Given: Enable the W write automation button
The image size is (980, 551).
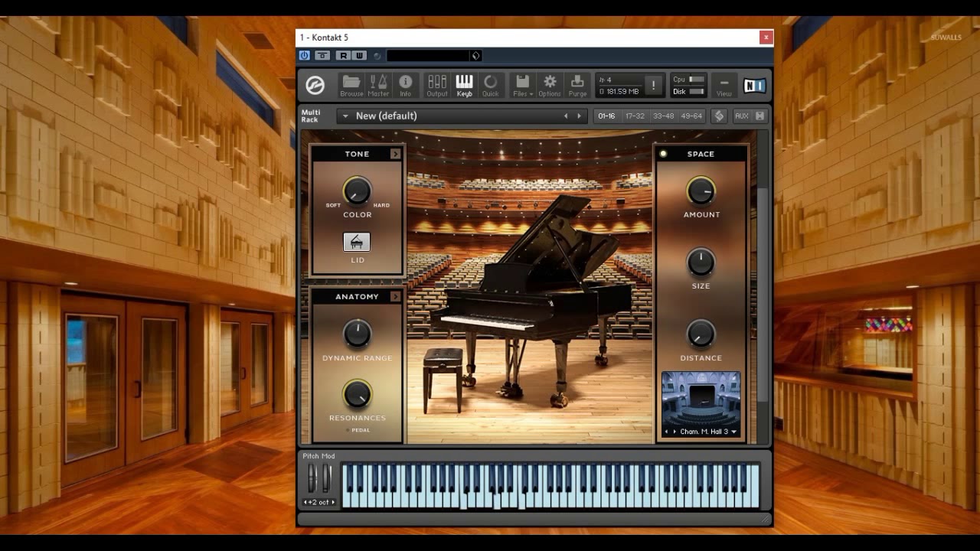Looking at the screenshot, I should 359,56.
